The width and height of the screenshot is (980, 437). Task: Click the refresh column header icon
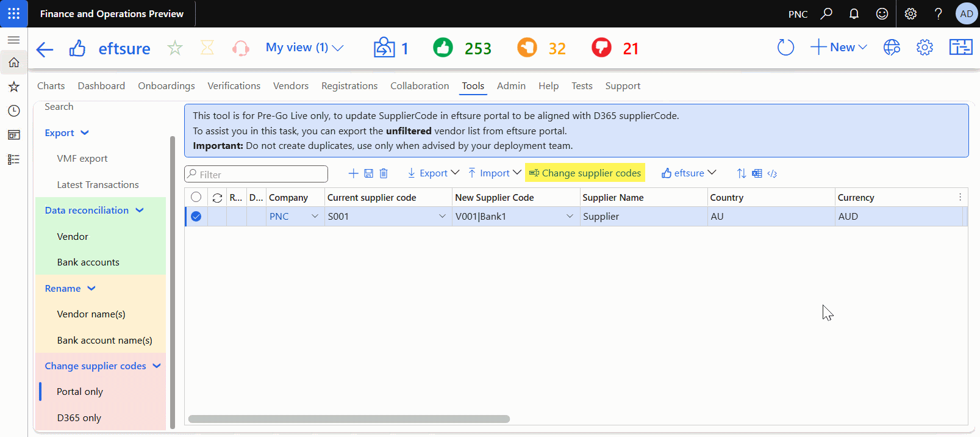coord(217,198)
